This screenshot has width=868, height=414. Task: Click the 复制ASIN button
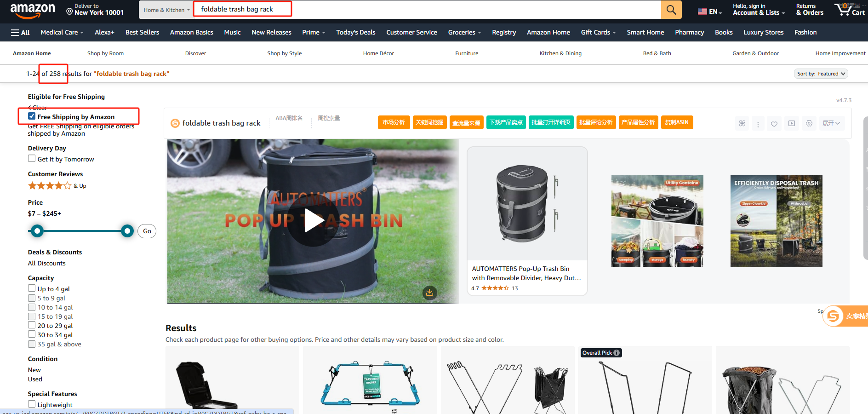[677, 122]
